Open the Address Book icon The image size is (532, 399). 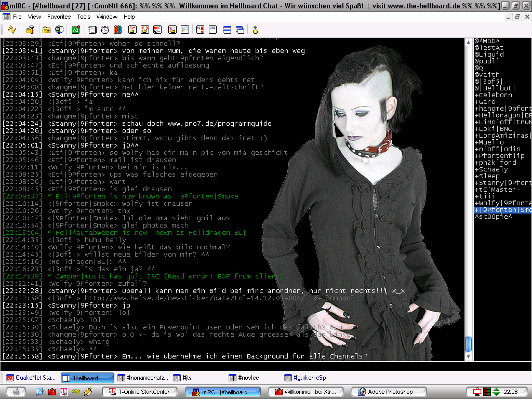point(92,30)
